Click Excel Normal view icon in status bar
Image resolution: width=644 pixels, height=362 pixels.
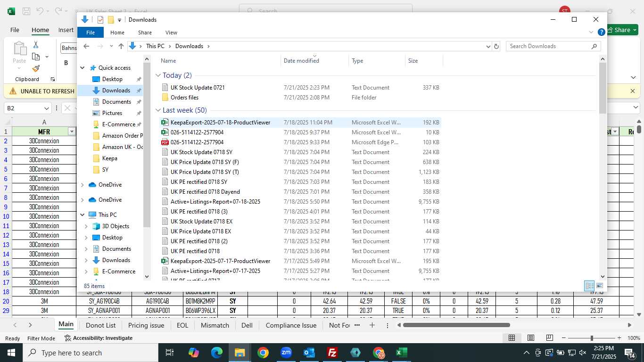pos(512,338)
